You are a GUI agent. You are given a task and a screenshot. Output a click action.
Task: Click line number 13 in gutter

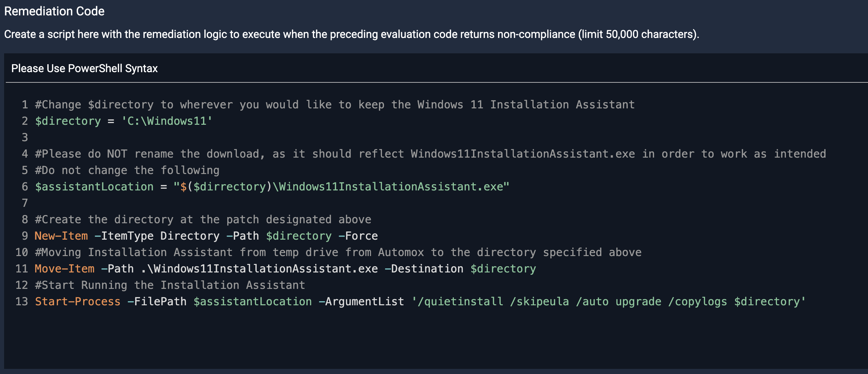22,302
